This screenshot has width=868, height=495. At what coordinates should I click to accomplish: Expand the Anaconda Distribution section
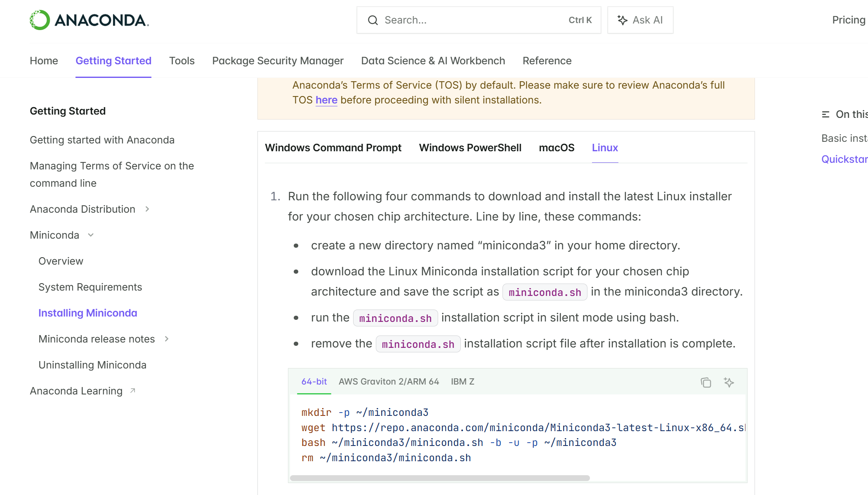coord(147,209)
